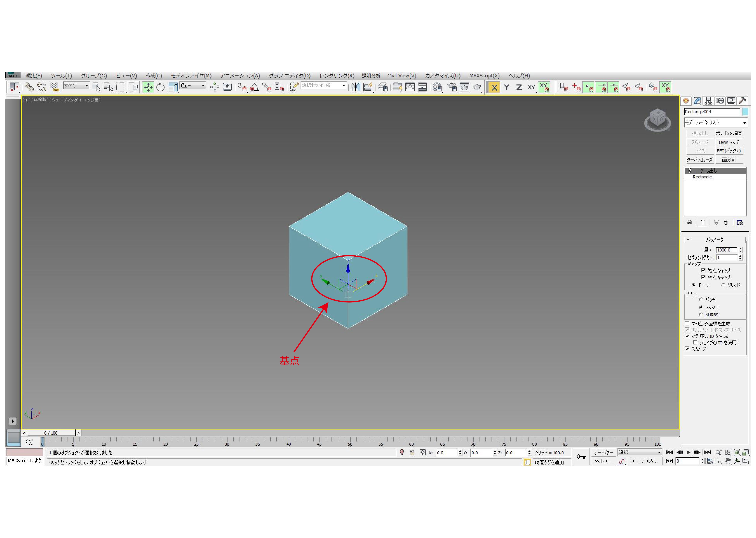
Task: Restrict to X axis button
Action: [x=494, y=87]
